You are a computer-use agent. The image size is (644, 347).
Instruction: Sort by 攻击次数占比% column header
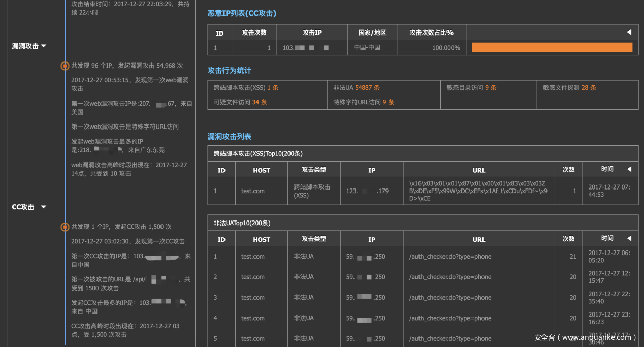click(x=431, y=33)
